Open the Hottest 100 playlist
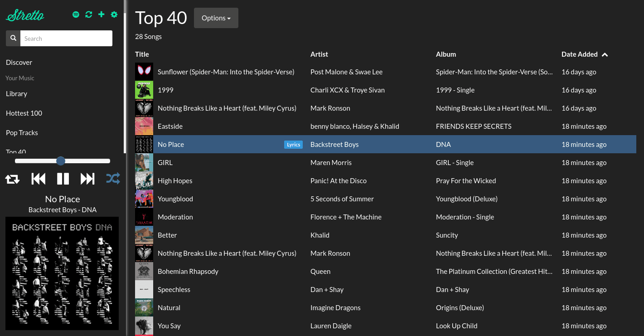 pyautogui.click(x=24, y=113)
